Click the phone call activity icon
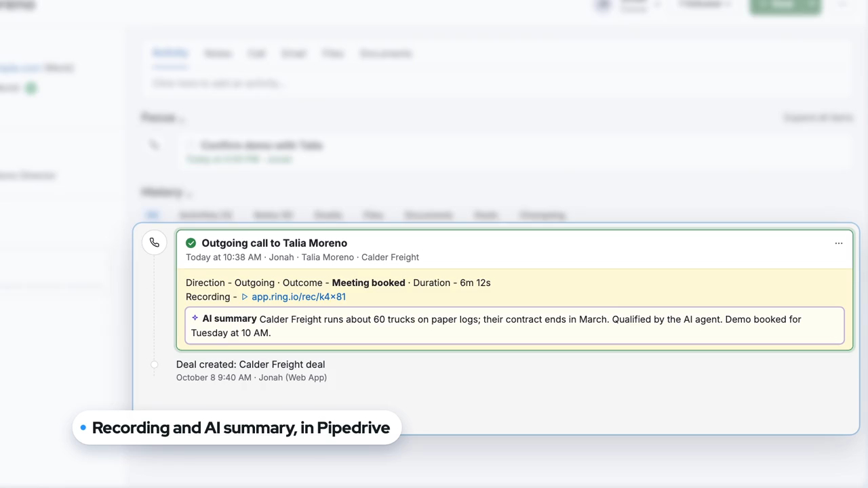 pyautogui.click(x=155, y=243)
